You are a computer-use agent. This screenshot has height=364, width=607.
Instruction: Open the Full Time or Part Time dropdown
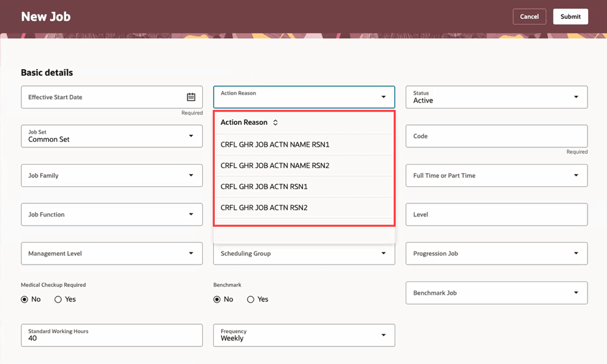click(575, 175)
